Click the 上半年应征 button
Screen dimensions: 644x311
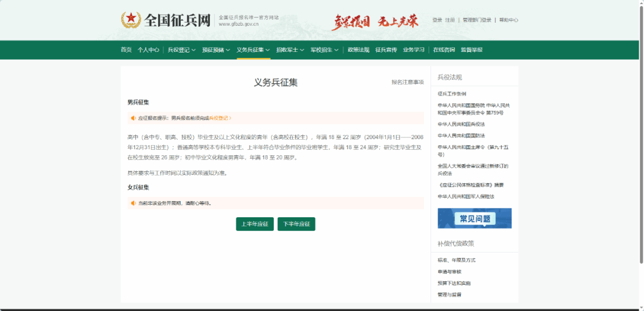255,224
